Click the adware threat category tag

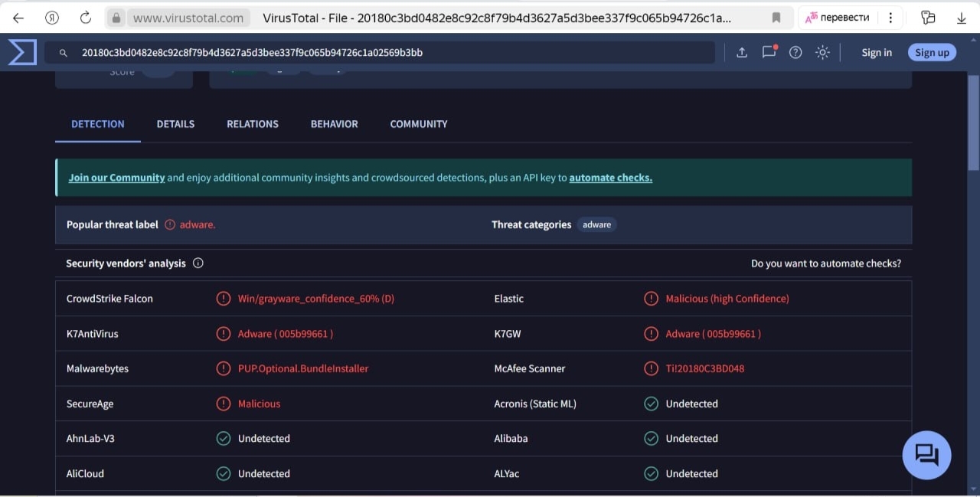pos(597,224)
